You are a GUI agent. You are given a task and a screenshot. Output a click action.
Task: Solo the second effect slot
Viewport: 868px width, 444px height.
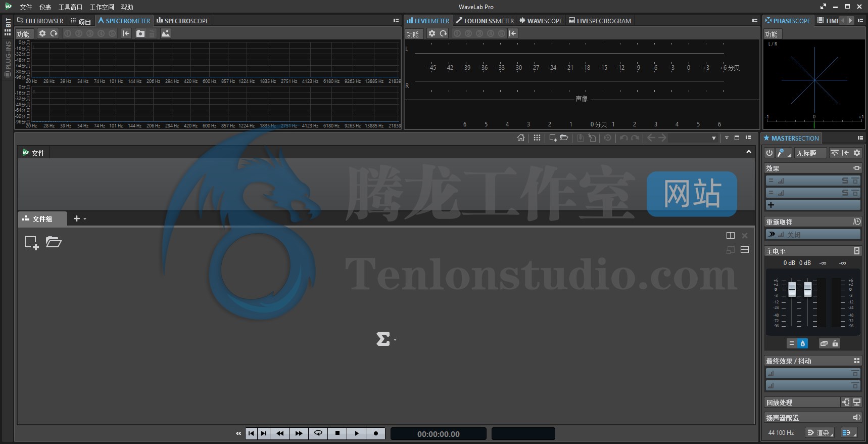[x=845, y=193]
